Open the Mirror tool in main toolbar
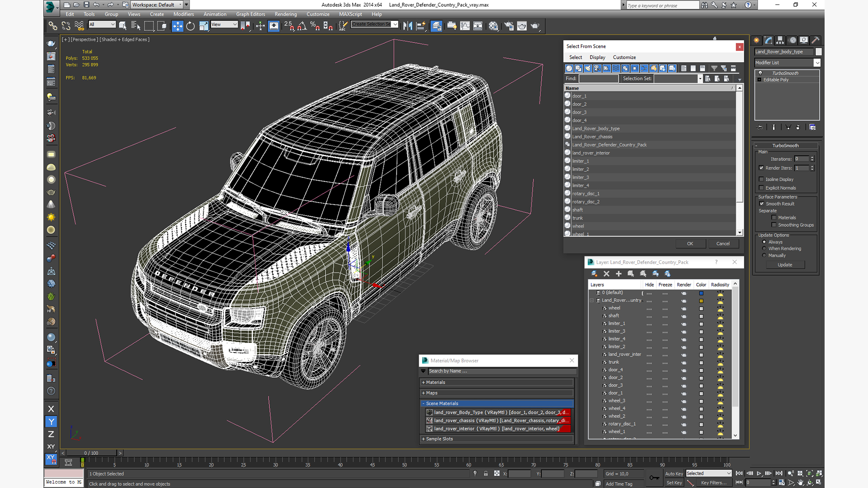This screenshot has width=868, height=488. click(x=408, y=26)
